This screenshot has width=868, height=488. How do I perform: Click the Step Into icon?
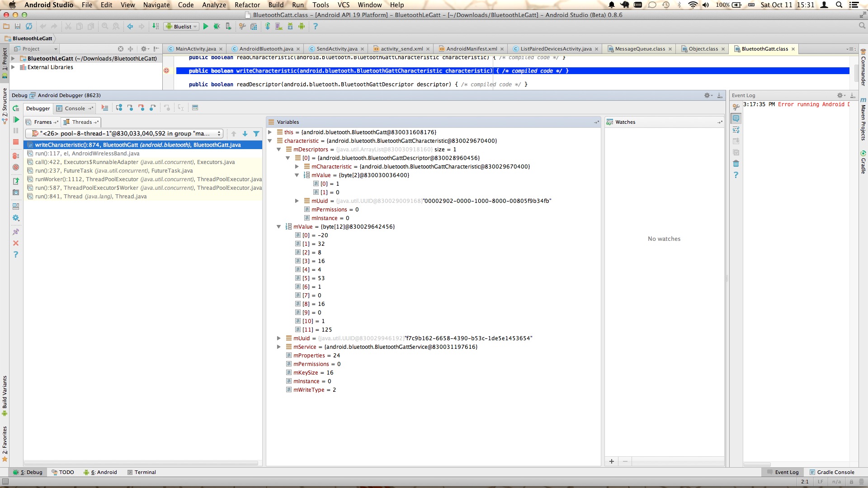pyautogui.click(x=130, y=108)
